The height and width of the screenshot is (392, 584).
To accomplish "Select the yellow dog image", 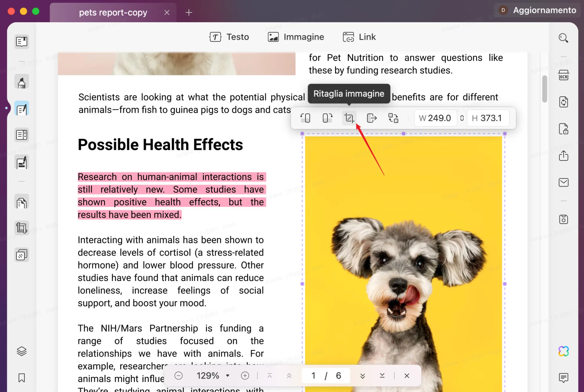I will [404, 264].
